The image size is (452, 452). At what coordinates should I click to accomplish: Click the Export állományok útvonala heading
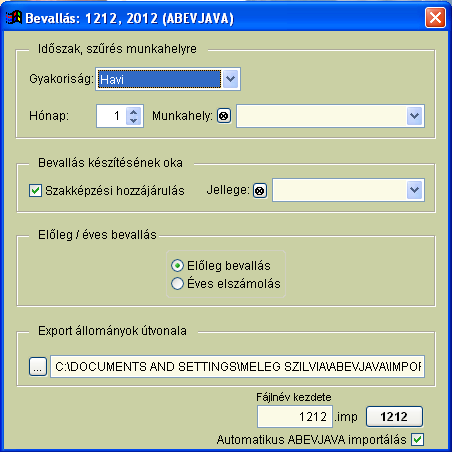pos(112,331)
